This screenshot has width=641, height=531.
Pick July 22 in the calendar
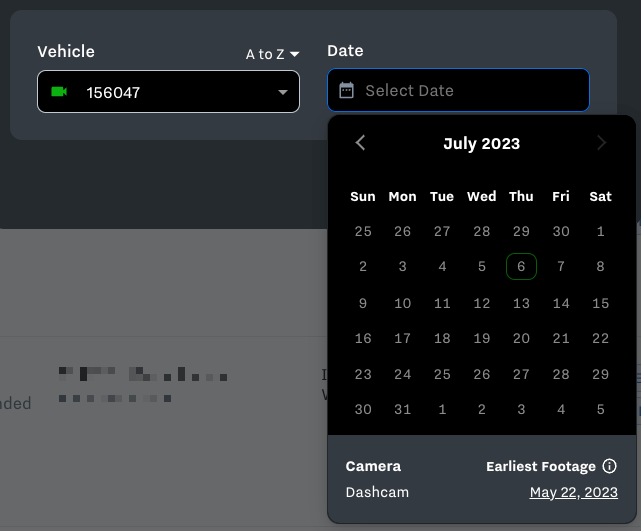(x=600, y=338)
